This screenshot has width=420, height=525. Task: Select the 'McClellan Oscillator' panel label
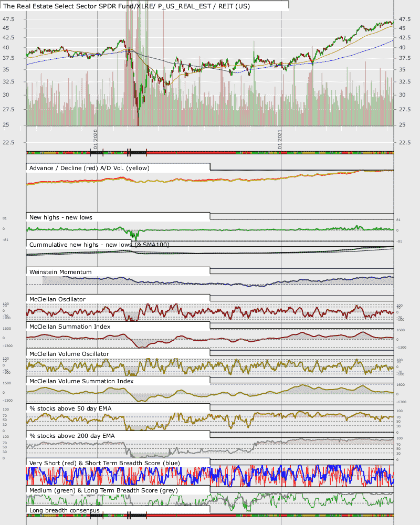pos(57,299)
